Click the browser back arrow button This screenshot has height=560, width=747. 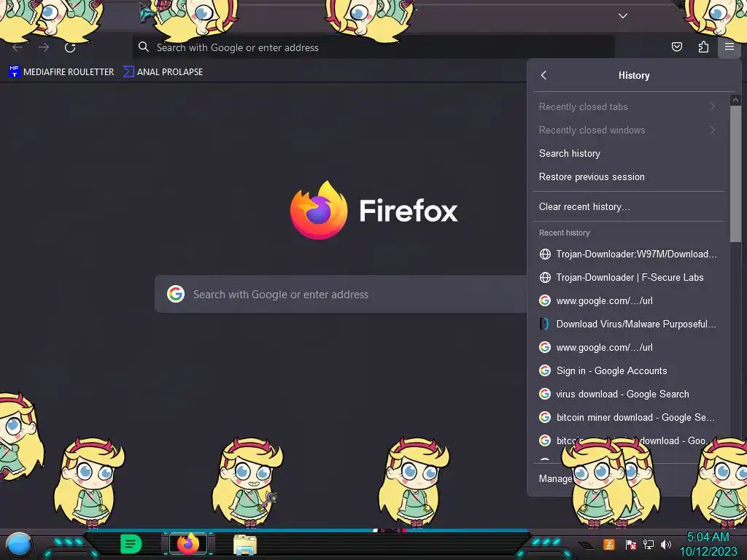pos(18,47)
